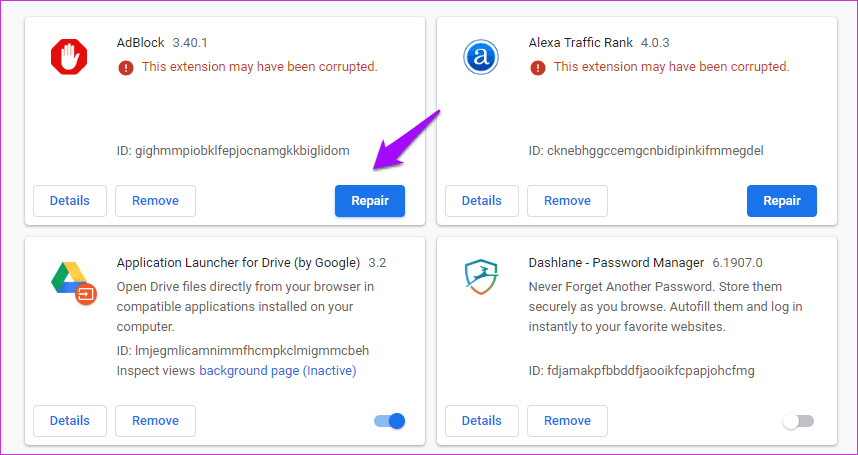Click the 'Open Drive files directly' description
This screenshot has width=858, height=455.
(245, 307)
